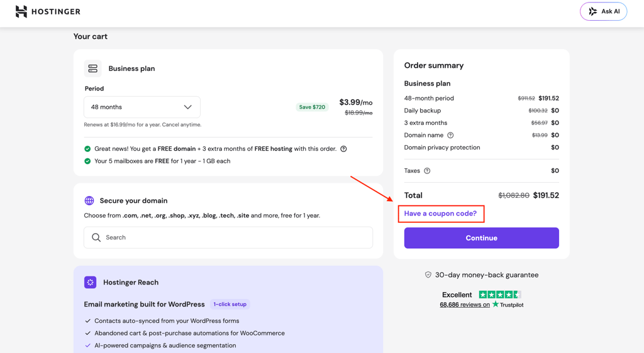
Task: Click the Hostinger Reach purple icon
Action: point(91,282)
